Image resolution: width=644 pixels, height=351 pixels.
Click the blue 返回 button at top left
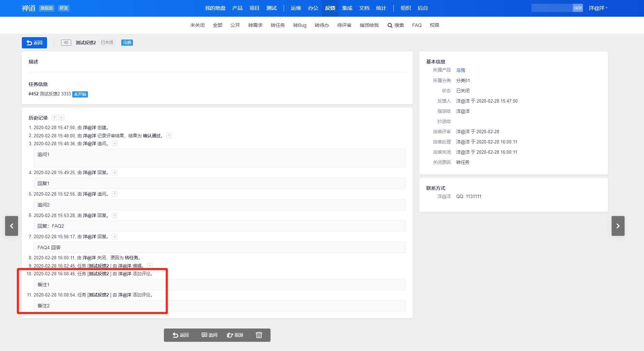[34, 43]
